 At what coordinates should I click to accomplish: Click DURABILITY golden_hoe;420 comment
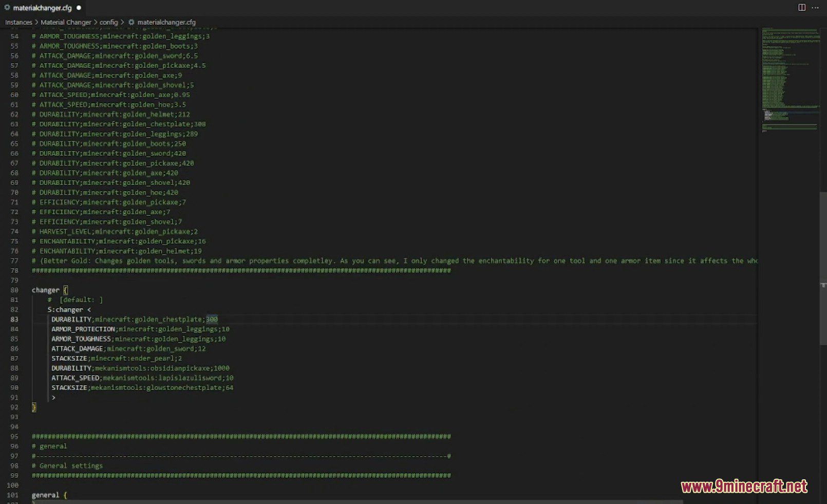coord(105,192)
